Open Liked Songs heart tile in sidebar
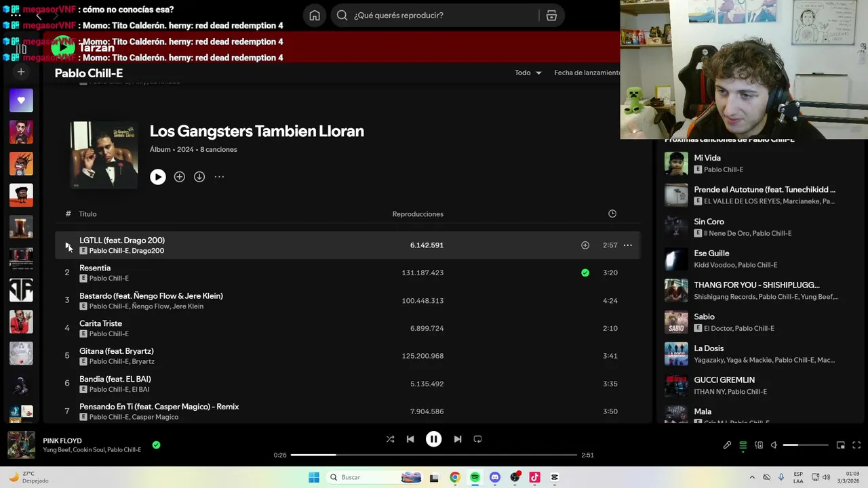Screen dimensions: 868x488 tap(21, 100)
